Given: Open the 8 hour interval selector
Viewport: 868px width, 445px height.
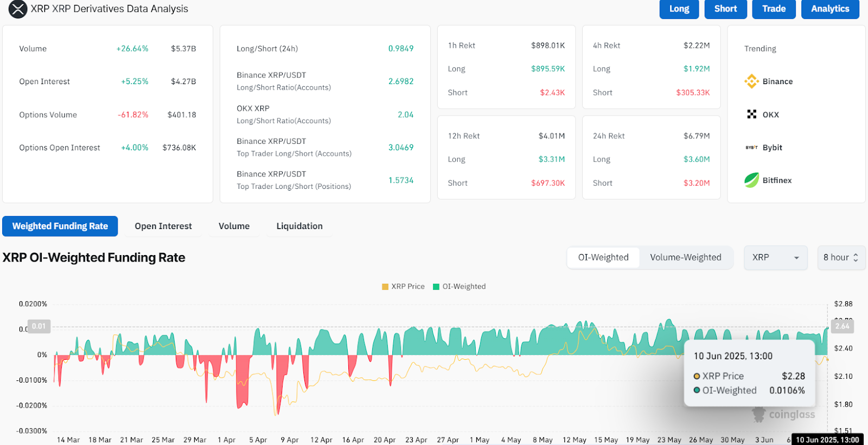Looking at the screenshot, I should pos(841,258).
